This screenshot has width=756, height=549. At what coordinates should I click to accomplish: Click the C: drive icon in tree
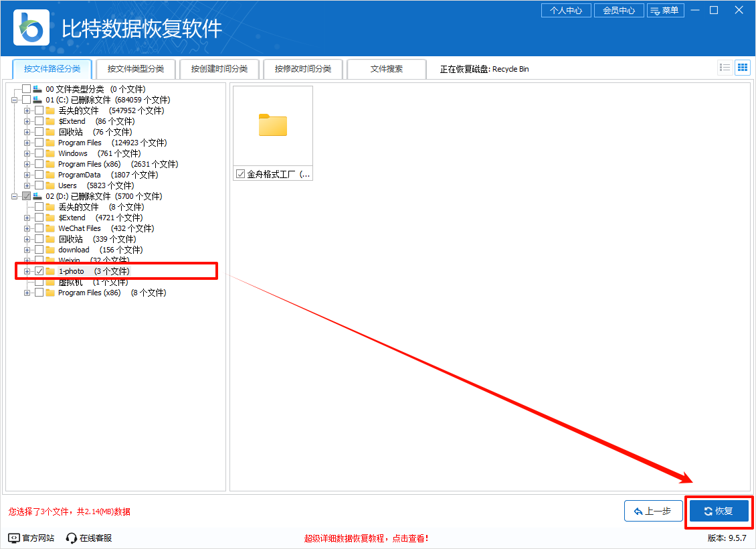[x=37, y=100]
